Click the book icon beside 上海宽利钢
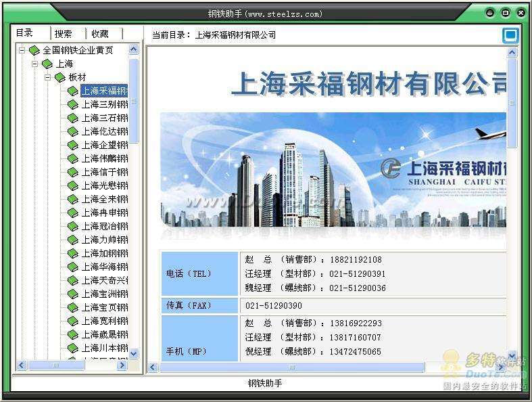The height and width of the screenshot is (402, 532). (73, 321)
